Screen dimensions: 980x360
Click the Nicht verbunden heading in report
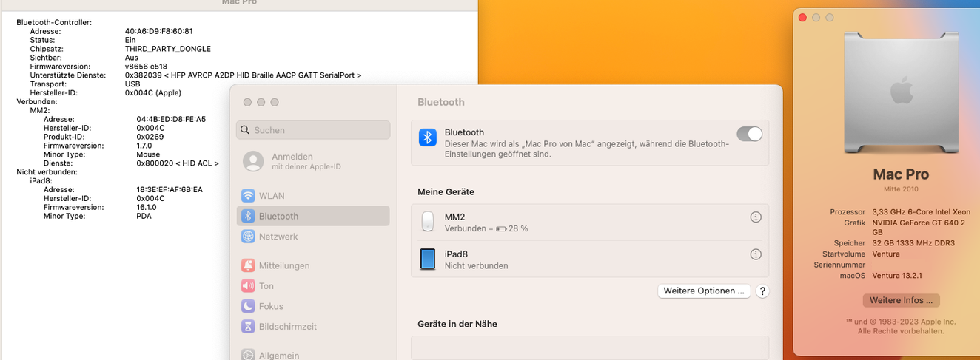[47, 172]
